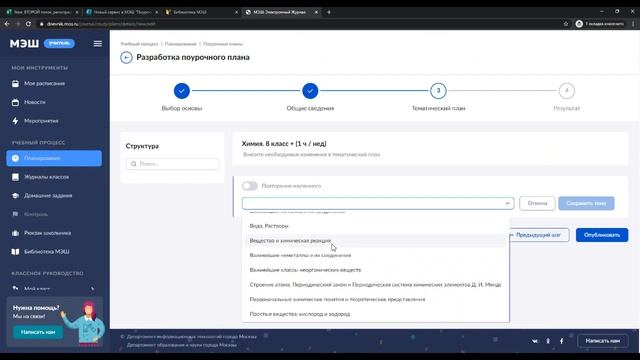Open the Facebook icon in footer

562,341
